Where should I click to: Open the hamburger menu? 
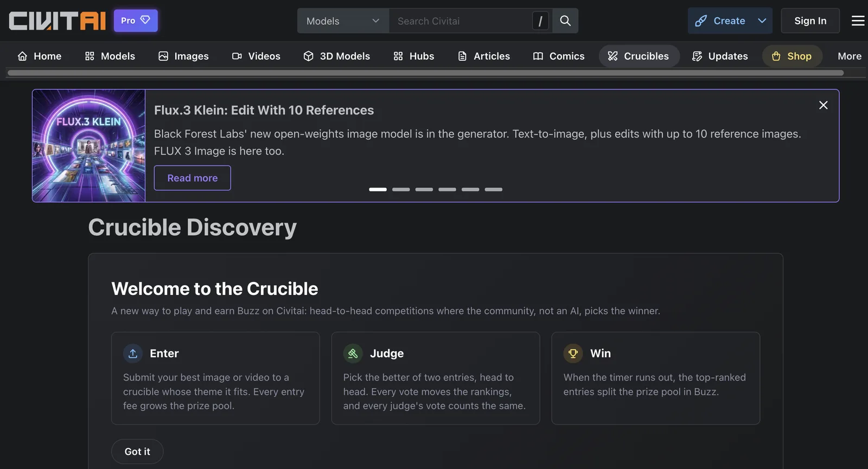(858, 21)
